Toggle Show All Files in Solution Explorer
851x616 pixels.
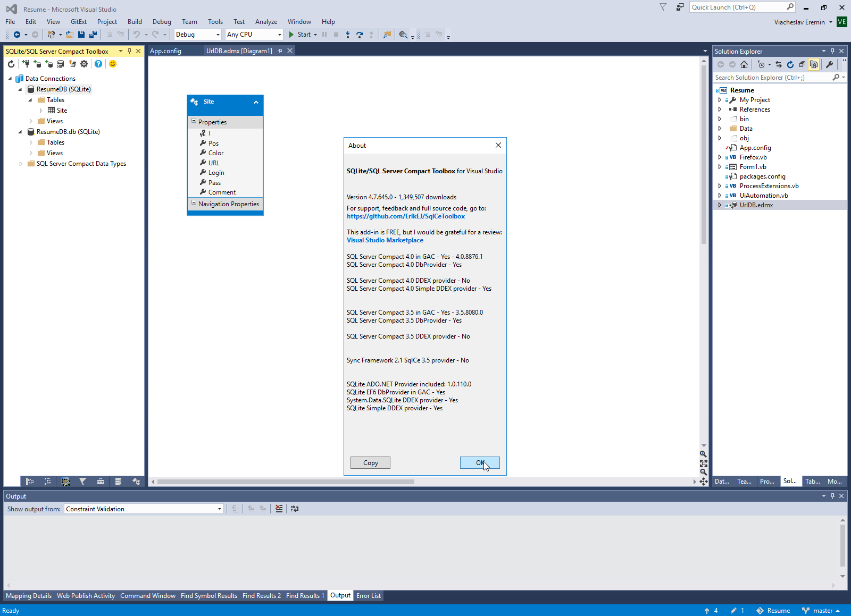[x=814, y=64]
